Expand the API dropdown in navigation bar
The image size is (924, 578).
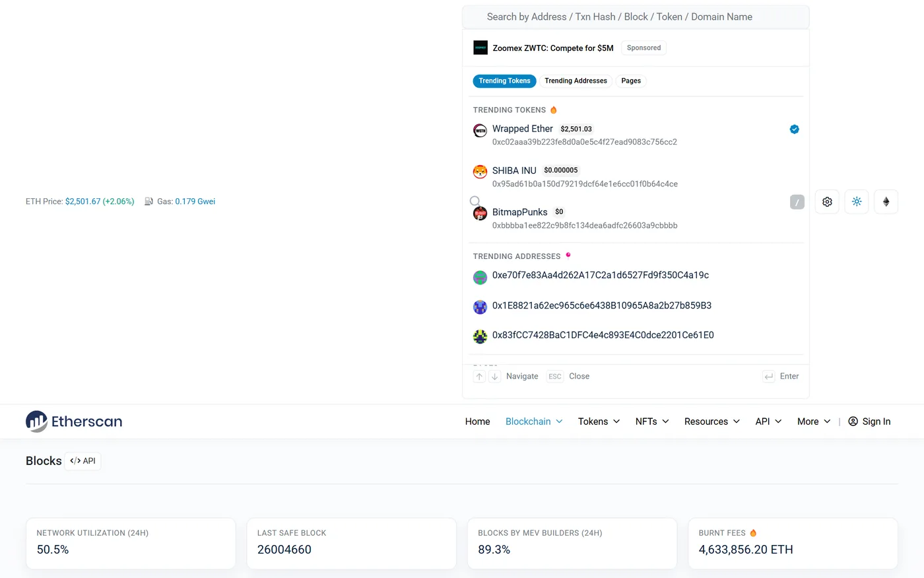[769, 421]
